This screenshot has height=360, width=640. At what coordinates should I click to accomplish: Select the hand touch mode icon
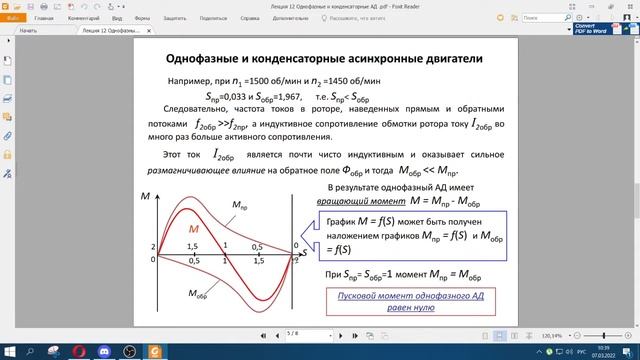[x=111, y=7]
